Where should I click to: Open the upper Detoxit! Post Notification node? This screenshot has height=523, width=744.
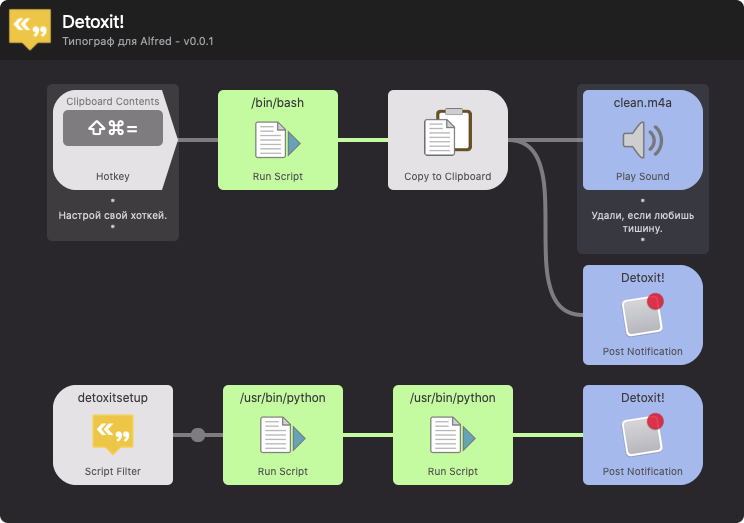[x=642, y=315]
